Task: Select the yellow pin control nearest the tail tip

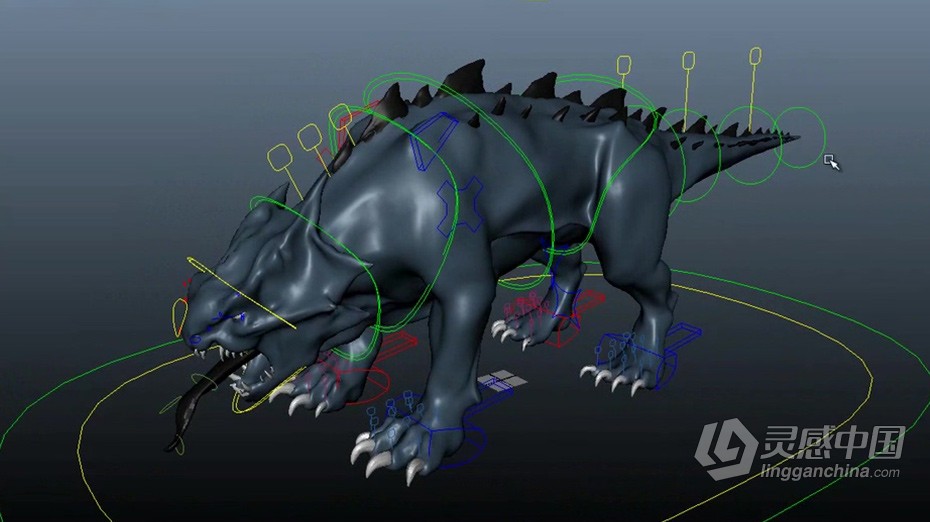Action: click(x=755, y=56)
